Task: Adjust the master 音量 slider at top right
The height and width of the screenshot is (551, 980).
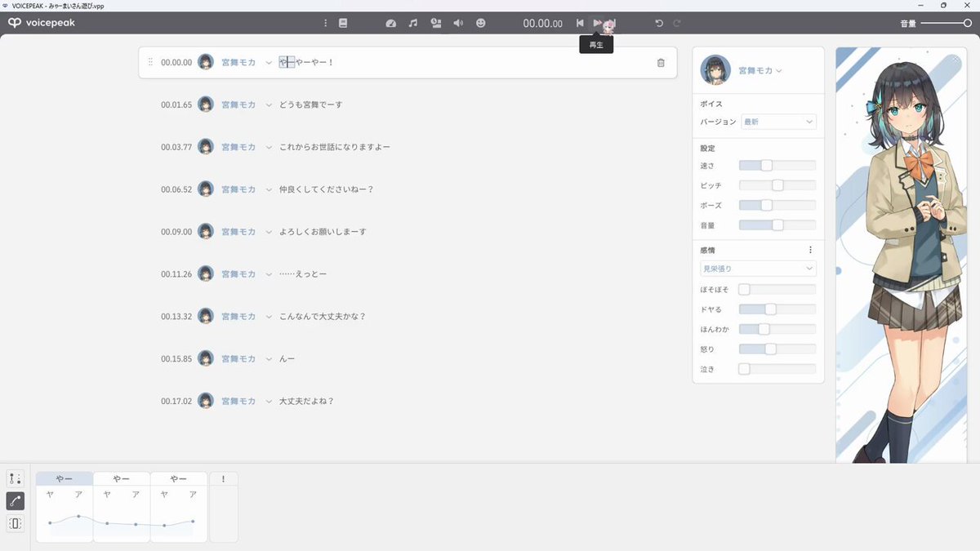Action: tap(947, 23)
